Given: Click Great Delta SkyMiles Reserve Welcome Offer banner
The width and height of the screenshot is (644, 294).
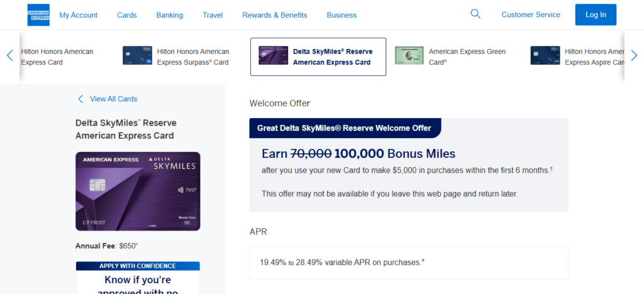Looking at the screenshot, I should (x=344, y=128).
